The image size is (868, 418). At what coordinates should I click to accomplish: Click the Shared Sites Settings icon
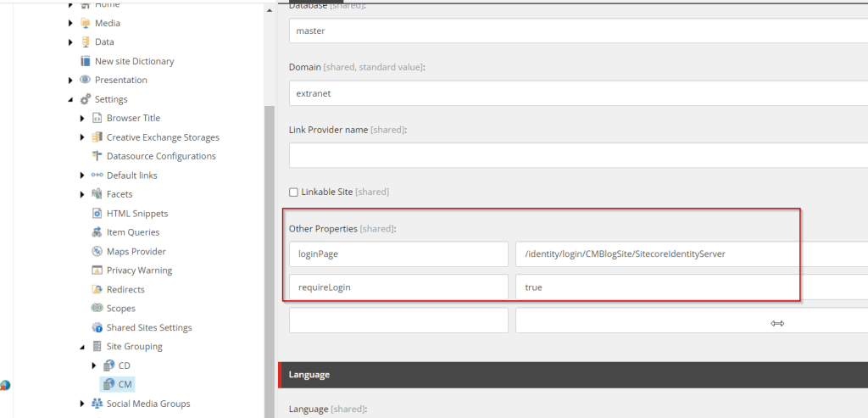tap(97, 328)
